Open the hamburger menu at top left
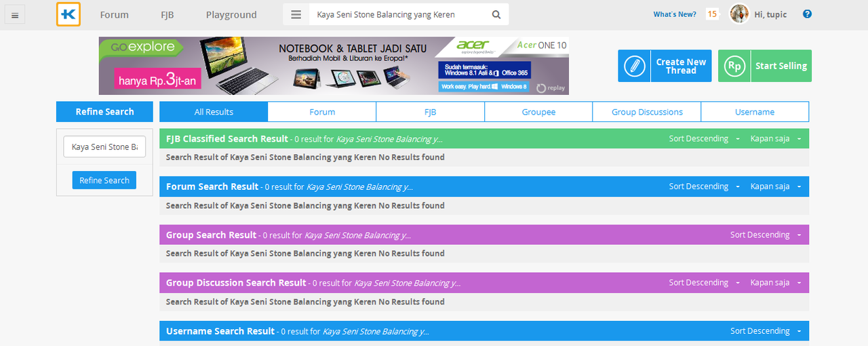 15,15
